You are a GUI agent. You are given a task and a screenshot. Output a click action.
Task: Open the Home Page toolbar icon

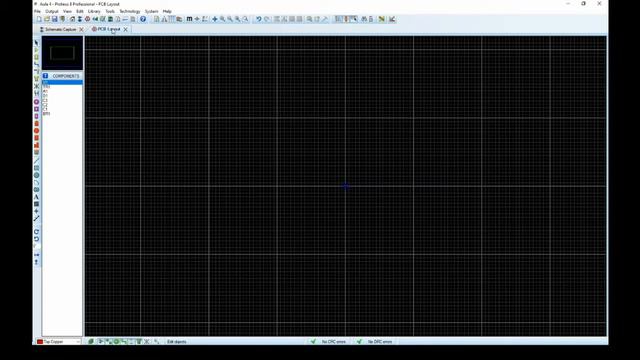[72, 19]
